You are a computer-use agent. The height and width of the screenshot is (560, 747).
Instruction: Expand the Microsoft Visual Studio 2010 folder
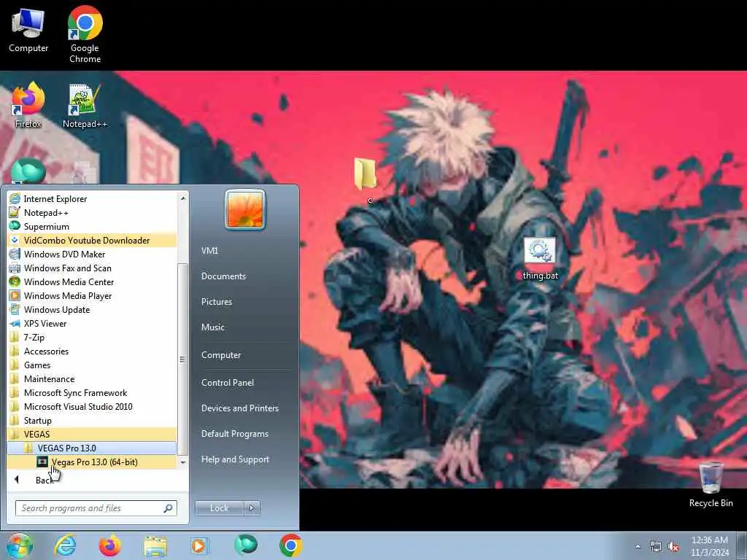coord(91,406)
